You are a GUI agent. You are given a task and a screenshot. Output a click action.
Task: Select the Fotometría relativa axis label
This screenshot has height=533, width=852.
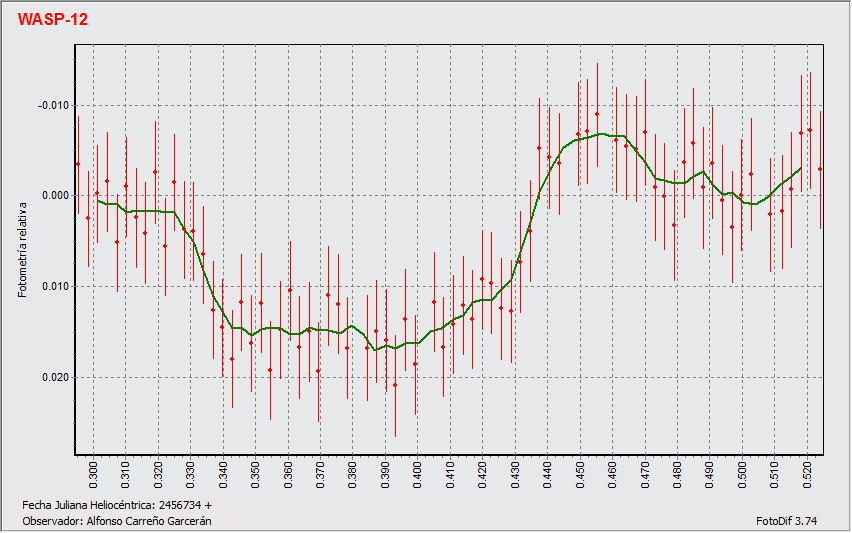pos(22,248)
